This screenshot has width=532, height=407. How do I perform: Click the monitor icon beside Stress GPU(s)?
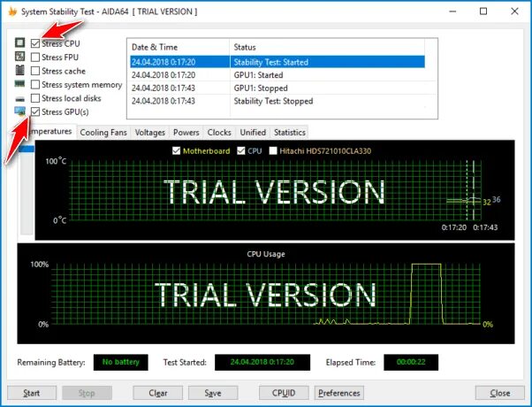click(x=20, y=111)
